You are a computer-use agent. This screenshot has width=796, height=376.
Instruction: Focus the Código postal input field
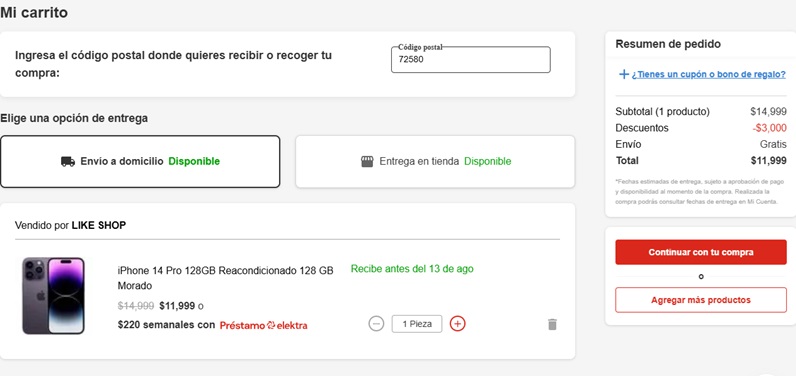pyautogui.click(x=471, y=59)
